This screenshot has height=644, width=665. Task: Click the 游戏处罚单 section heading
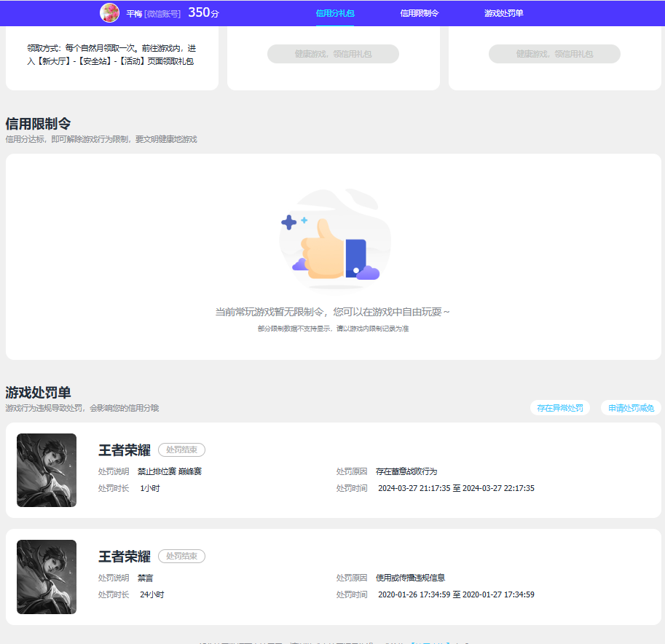coord(38,393)
